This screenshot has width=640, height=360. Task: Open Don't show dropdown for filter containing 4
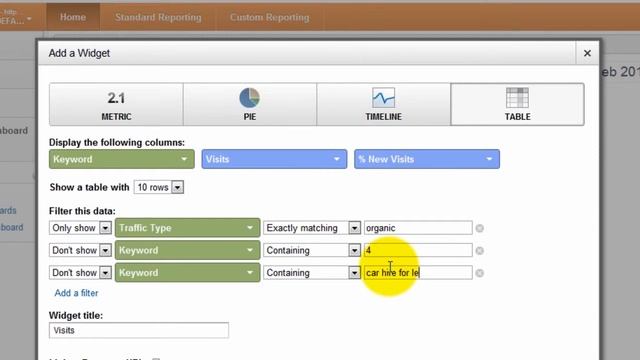pos(80,250)
